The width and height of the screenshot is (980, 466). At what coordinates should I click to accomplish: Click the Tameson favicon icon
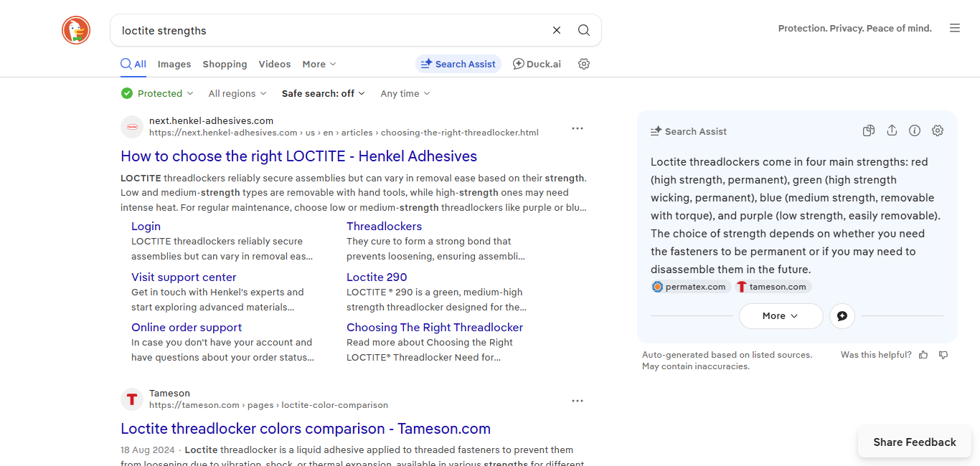point(132,399)
